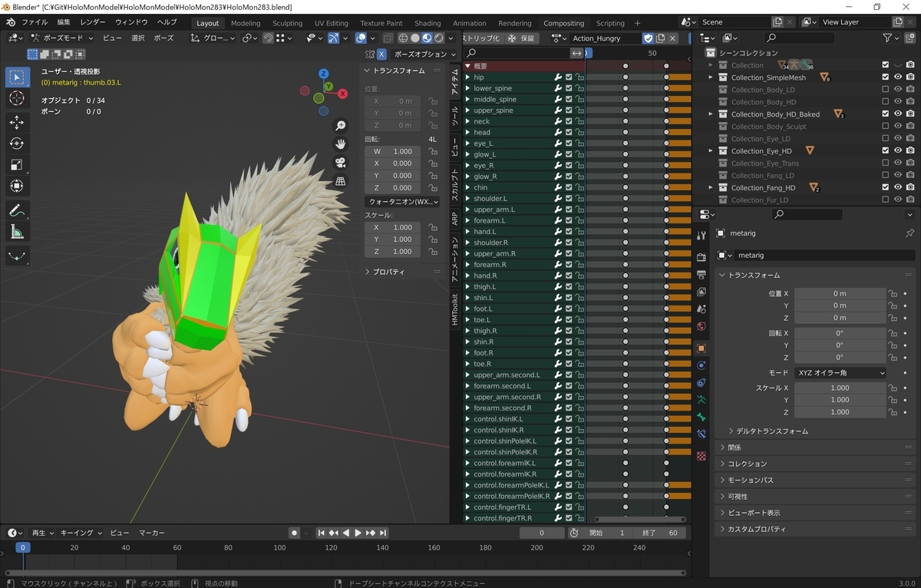921x588 pixels.
Task: Click the 保留 (Stash) action button
Action: tap(522, 38)
